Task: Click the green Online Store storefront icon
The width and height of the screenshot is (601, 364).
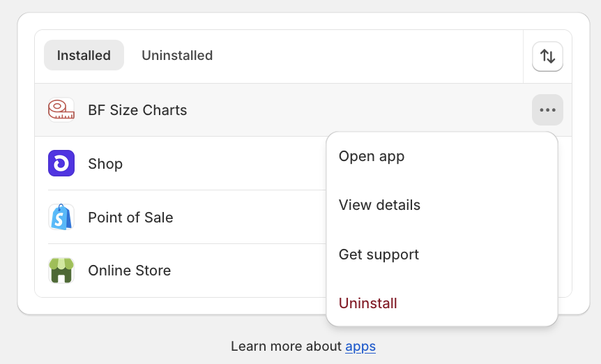Action: point(61,271)
